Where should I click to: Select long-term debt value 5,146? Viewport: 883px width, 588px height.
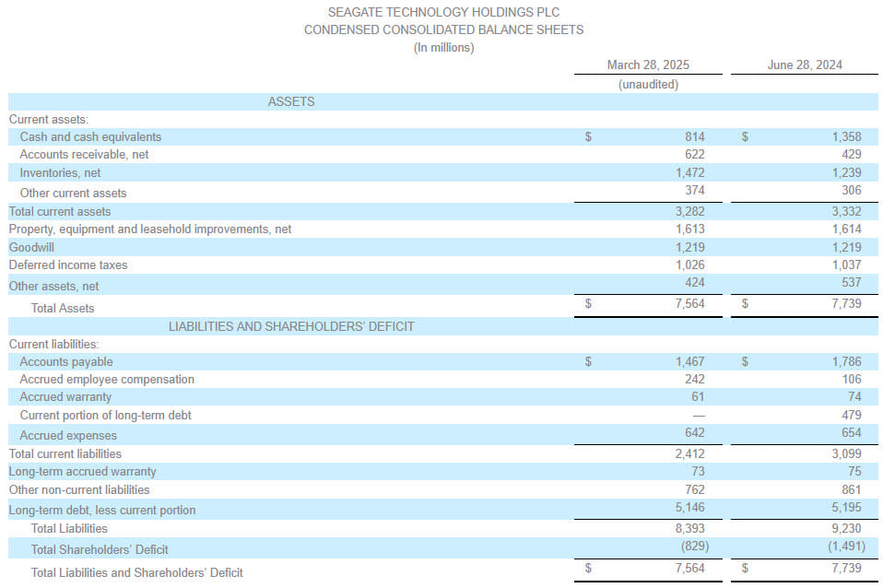(x=689, y=508)
